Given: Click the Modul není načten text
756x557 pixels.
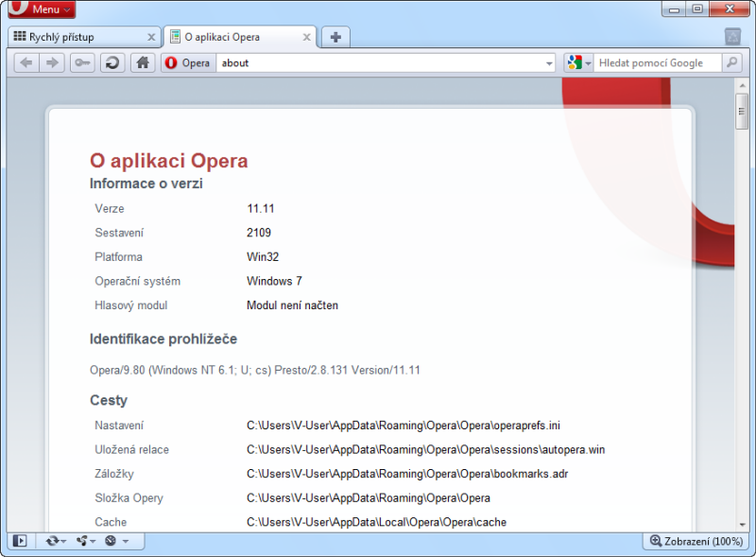Looking at the screenshot, I should 292,305.
